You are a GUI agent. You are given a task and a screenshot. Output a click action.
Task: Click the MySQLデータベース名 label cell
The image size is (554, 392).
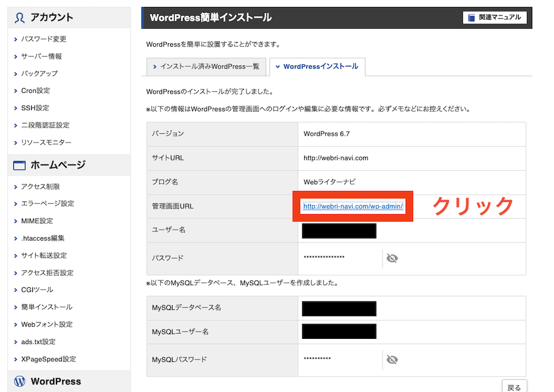click(222, 308)
